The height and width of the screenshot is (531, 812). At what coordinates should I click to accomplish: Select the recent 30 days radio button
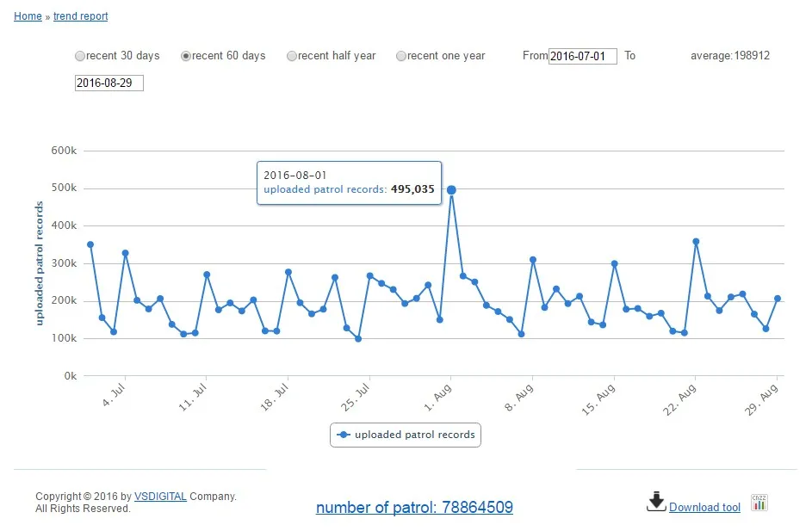tap(80, 56)
